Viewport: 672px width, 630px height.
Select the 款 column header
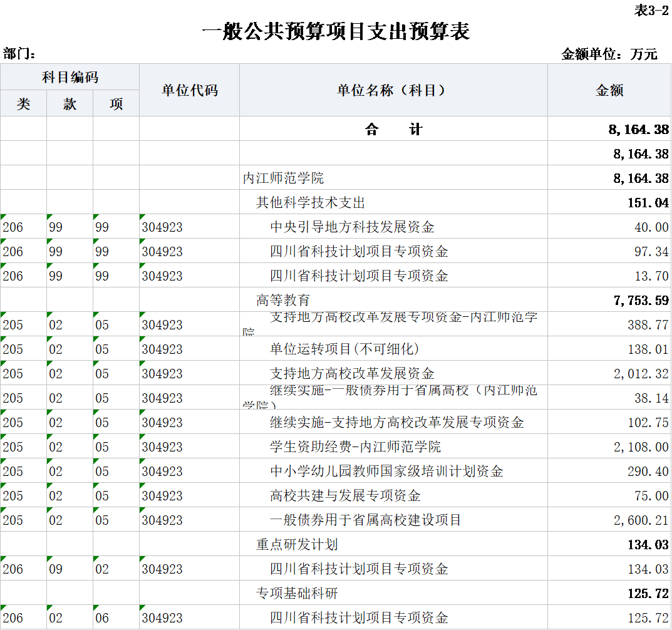coord(70,103)
